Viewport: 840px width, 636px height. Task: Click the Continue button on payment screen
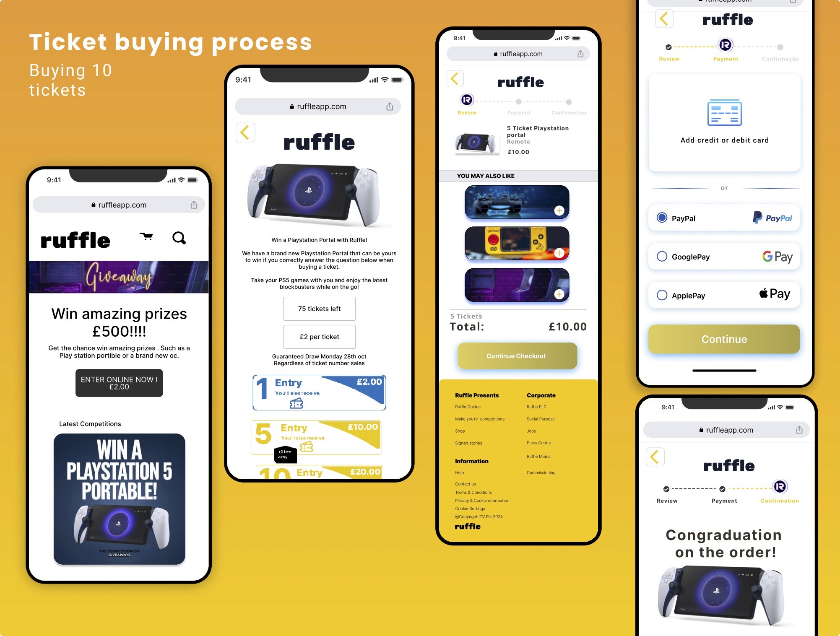tap(724, 339)
